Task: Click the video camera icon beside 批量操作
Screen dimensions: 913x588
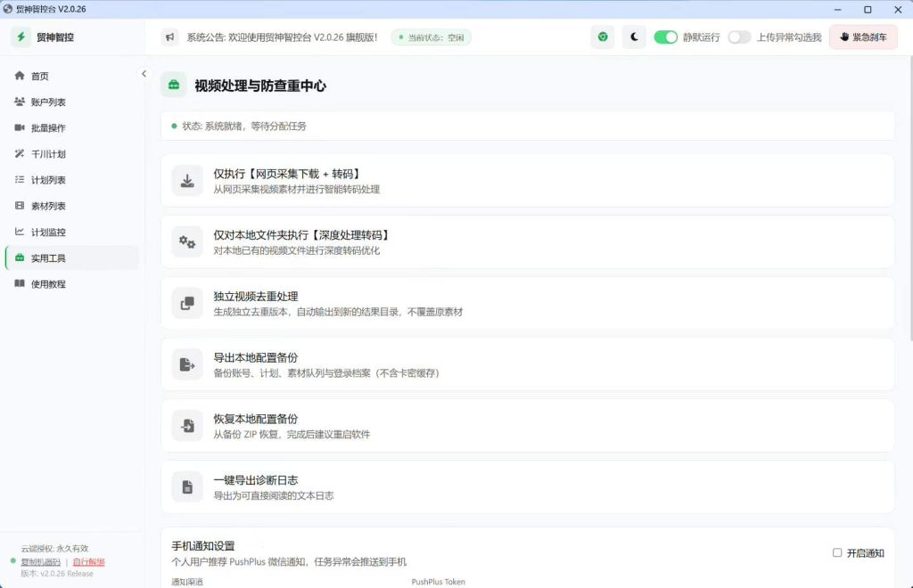Action: (x=20, y=127)
